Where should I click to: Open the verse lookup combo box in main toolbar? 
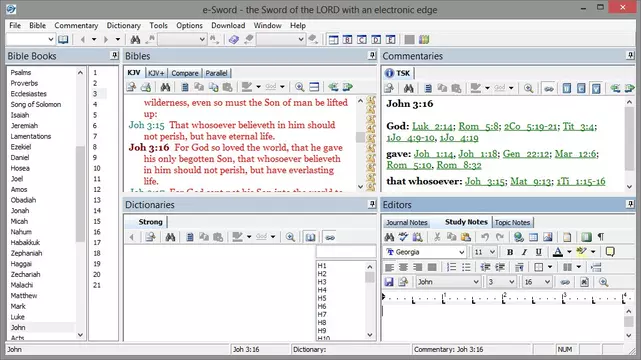(x=31, y=40)
